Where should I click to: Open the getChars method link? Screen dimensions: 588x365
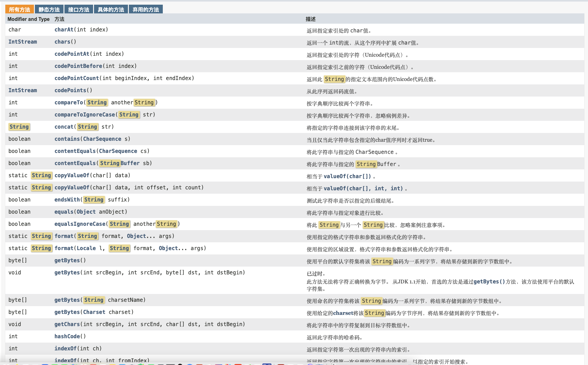[x=67, y=324]
